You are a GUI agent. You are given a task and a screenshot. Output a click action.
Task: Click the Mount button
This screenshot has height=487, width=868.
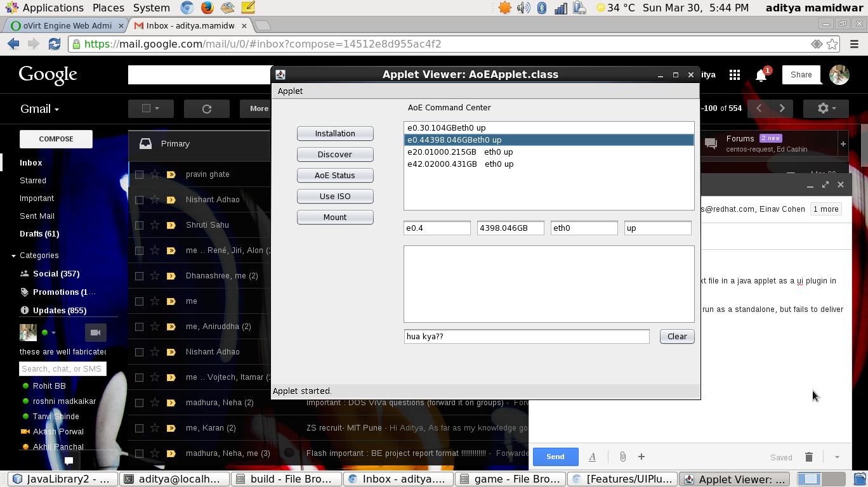click(335, 217)
